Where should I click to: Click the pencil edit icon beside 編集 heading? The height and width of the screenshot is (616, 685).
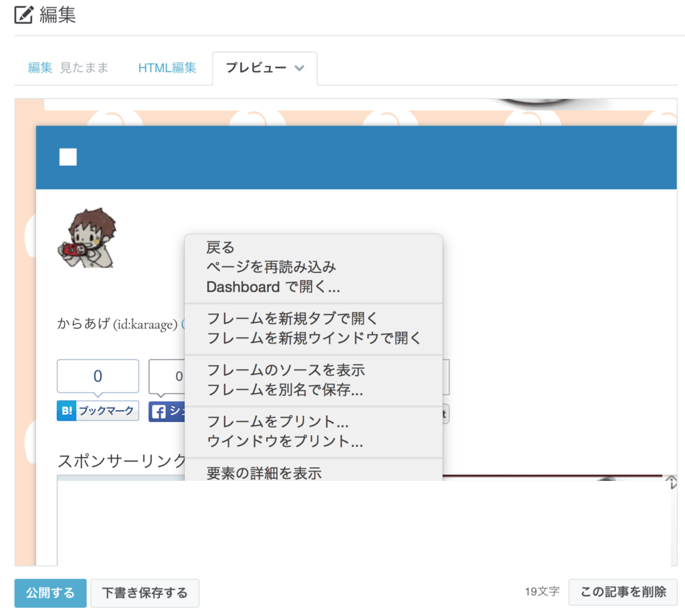(x=25, y=15)
